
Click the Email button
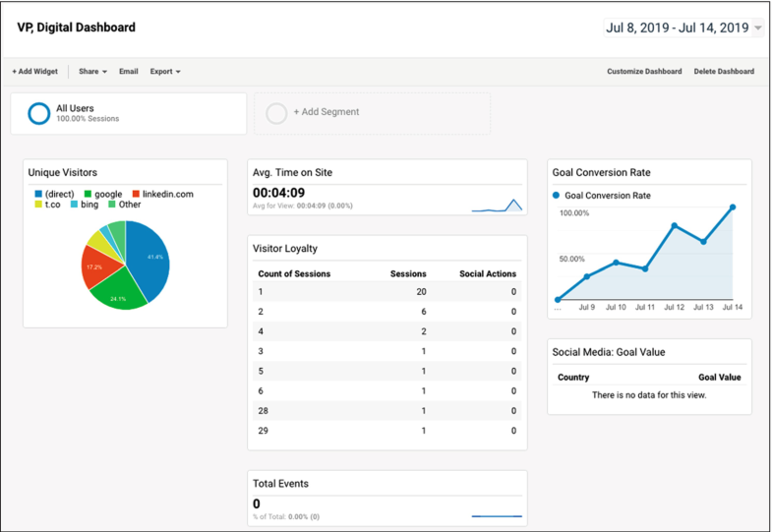point(129,72)
